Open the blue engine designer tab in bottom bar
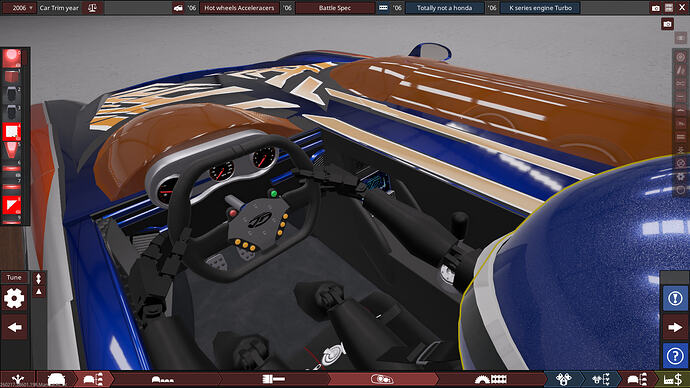Image resolution: width=690 pixels, height=388 pixels. tap(563, 379)
